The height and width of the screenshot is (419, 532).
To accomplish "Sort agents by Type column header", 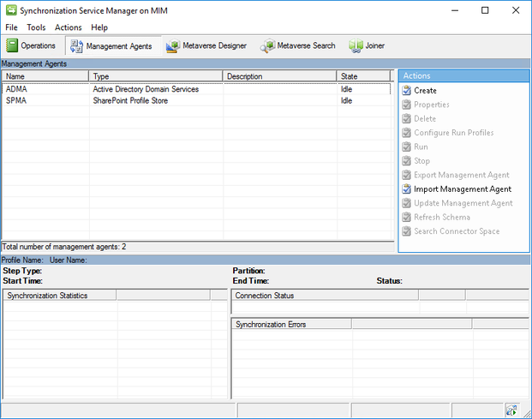I will point(156,76).
